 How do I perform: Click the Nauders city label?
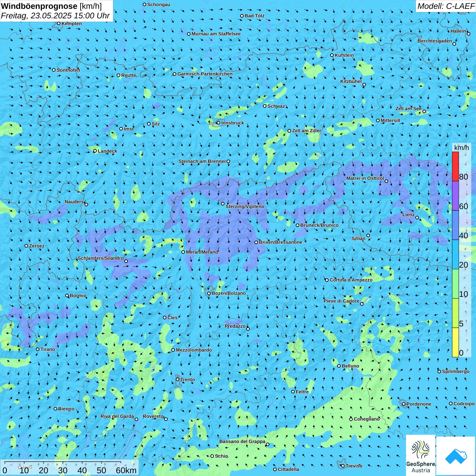[x=74, y=202]
